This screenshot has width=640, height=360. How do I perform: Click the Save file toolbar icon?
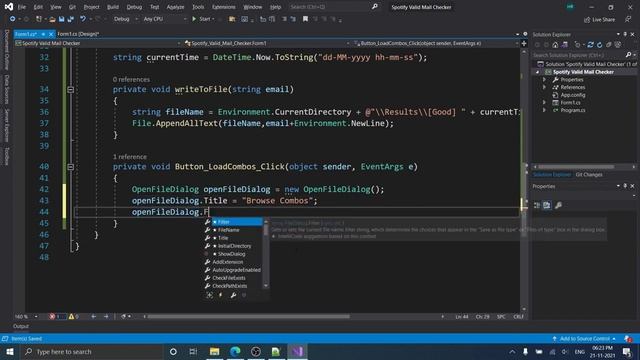tap(61, 19)
